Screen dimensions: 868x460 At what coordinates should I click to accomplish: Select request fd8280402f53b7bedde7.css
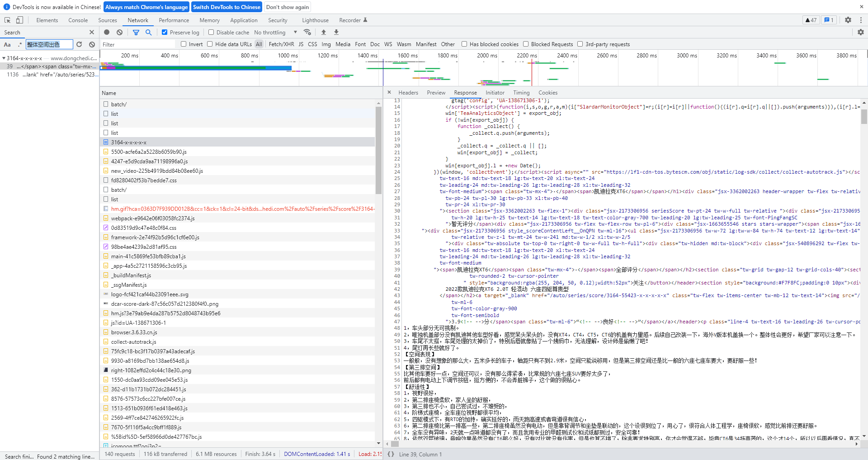pos(237,180)
